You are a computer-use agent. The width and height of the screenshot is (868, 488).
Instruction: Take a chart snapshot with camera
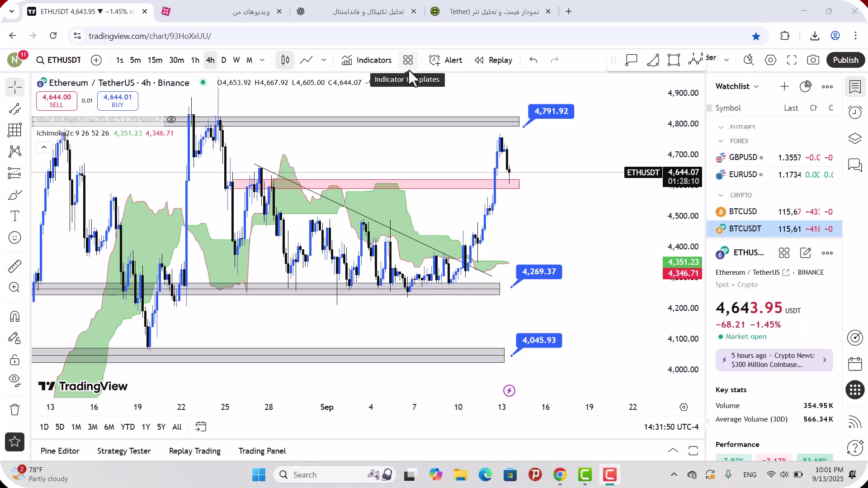[x=813, y=60]
